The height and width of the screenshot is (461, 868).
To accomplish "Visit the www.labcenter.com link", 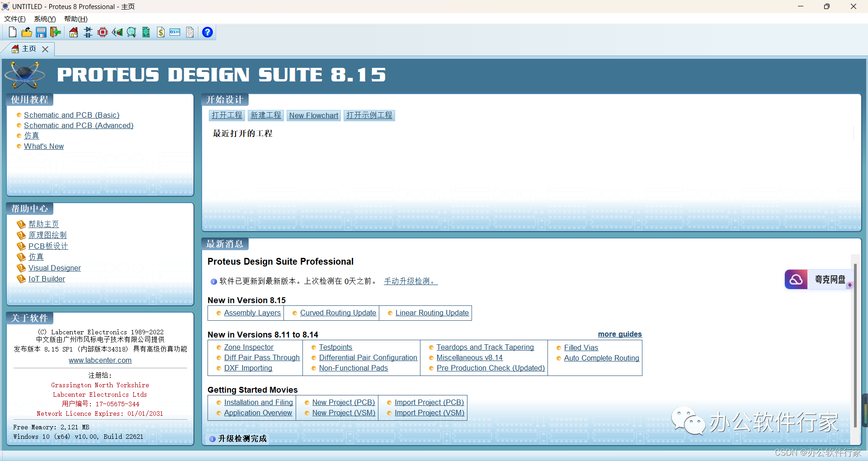I will (100, 361).
